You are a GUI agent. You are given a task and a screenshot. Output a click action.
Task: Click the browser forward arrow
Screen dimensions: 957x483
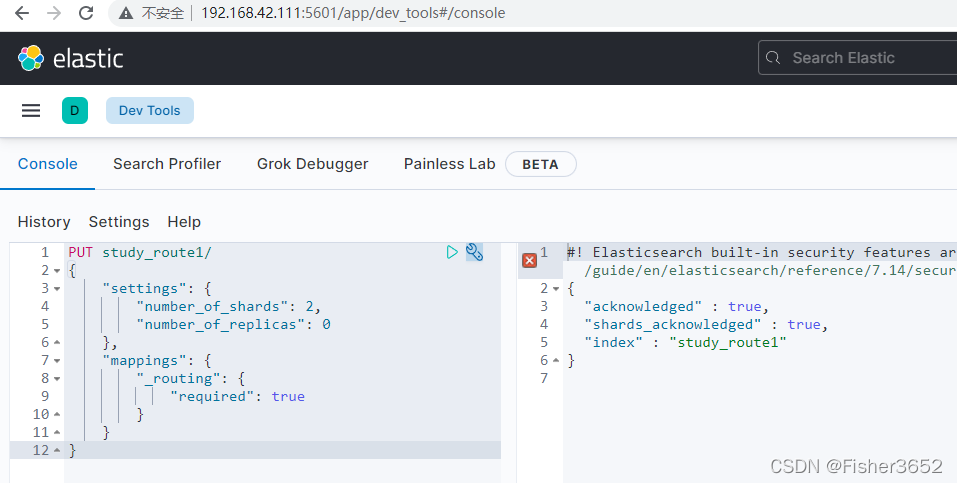coord(54,13)
